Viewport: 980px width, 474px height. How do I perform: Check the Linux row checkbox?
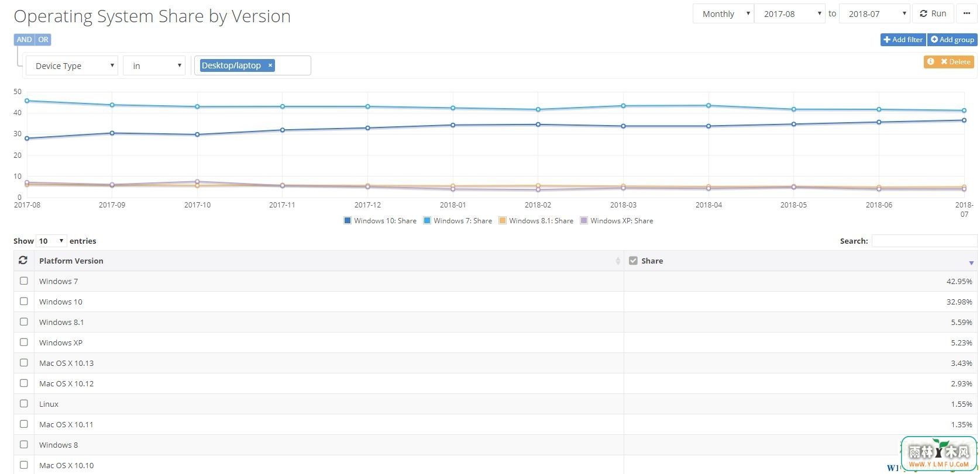(24, 403)
